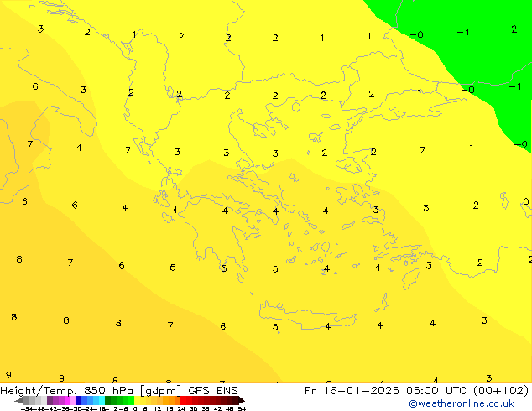Click the -2 temperature value on the map
The height and width of the screenshot is (411, 532).
pos(510,29)
